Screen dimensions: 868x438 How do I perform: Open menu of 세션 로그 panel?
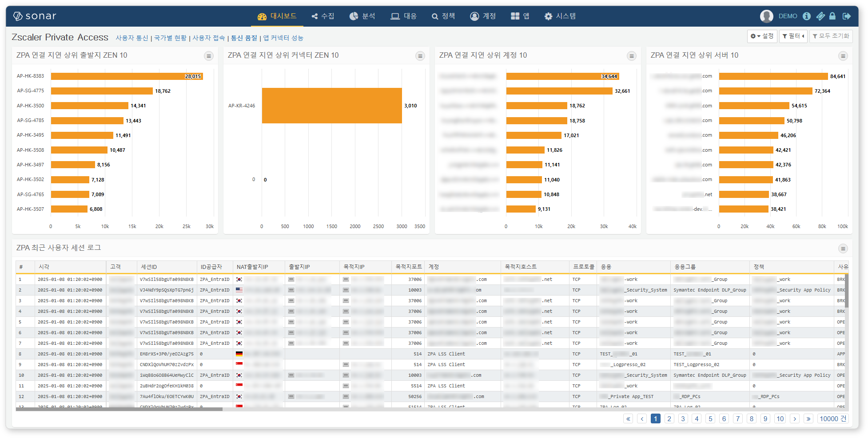pos(843,249)
